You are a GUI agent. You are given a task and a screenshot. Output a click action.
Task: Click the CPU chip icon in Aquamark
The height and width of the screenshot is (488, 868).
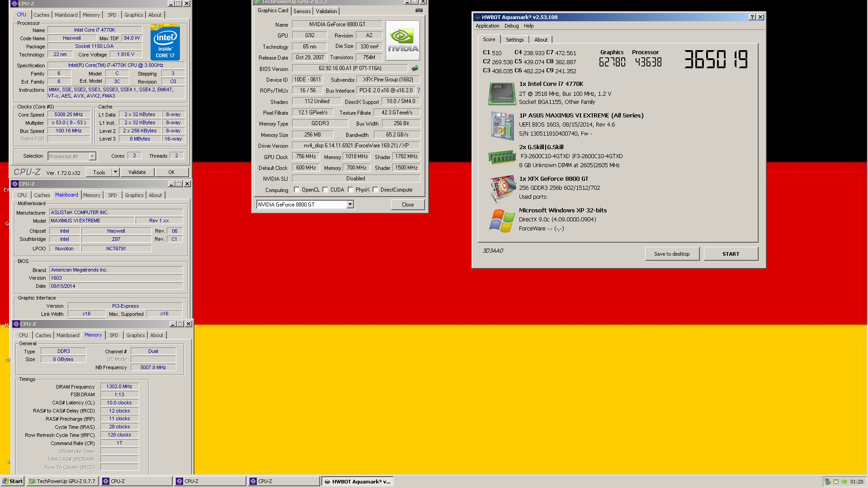[502, 94]
